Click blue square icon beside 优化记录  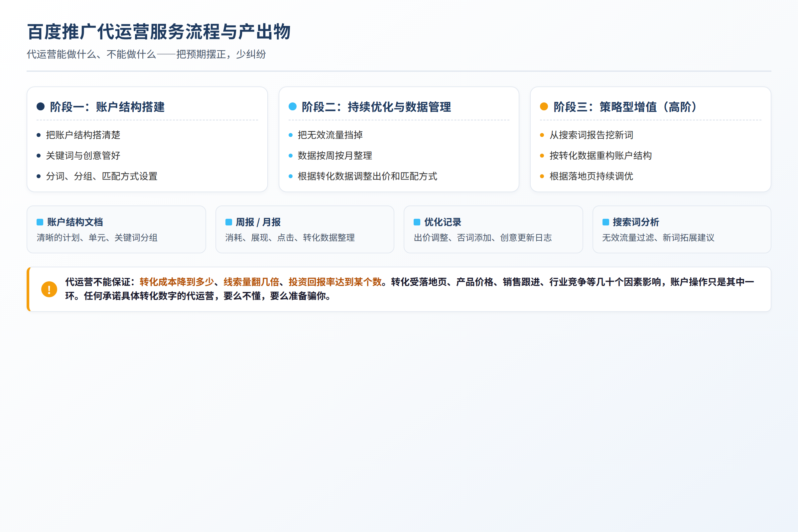(x=417, y=222)
